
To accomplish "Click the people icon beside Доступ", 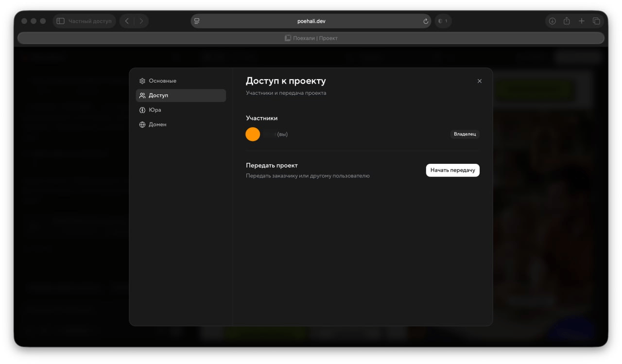I will tap(142, 95).
